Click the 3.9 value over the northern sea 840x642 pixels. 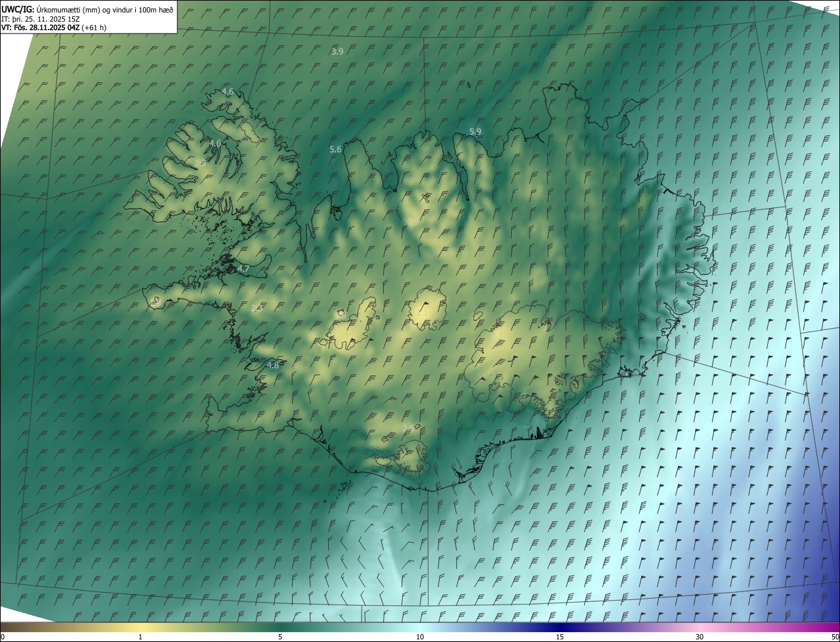[x=337, y=51]
